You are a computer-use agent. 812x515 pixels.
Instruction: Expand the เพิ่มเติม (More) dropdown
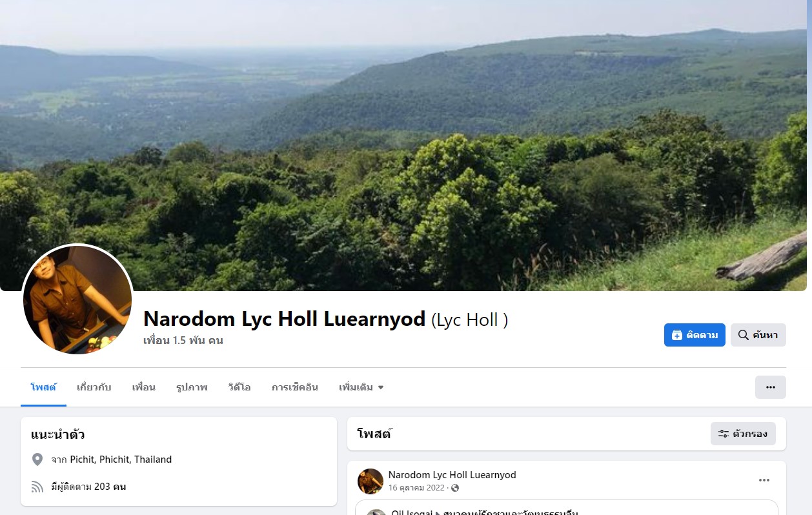coord(361,387)
